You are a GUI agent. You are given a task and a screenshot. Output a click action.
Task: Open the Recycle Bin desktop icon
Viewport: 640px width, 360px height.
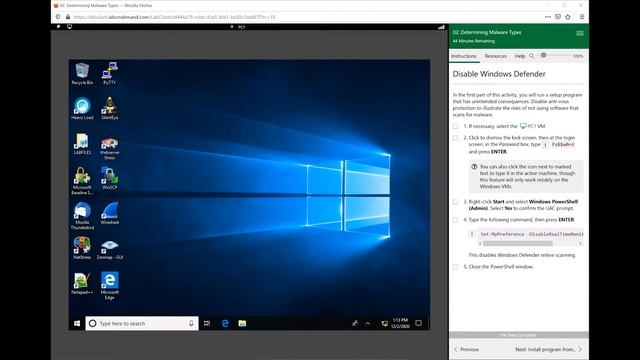(x=82, y=73)
